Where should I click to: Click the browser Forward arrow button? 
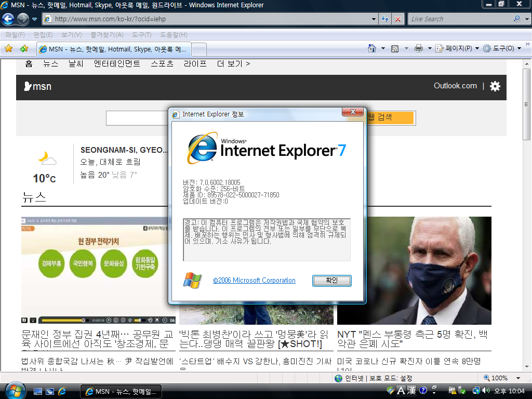point(23,19)
